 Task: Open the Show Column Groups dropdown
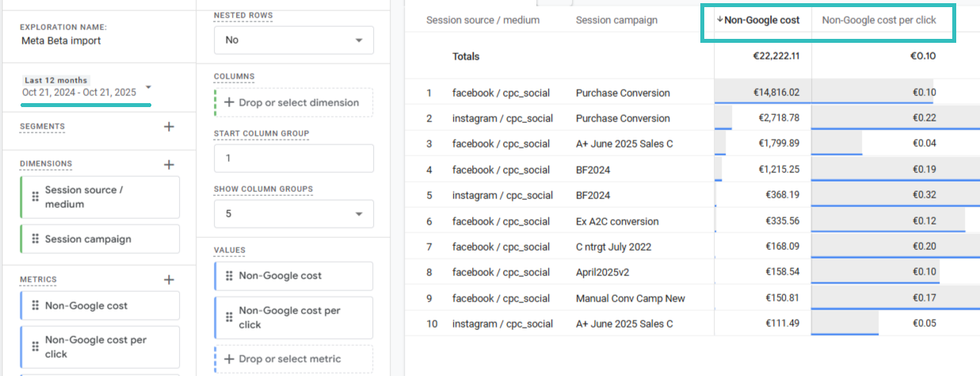pyautogui.click(x=293, y=213)
